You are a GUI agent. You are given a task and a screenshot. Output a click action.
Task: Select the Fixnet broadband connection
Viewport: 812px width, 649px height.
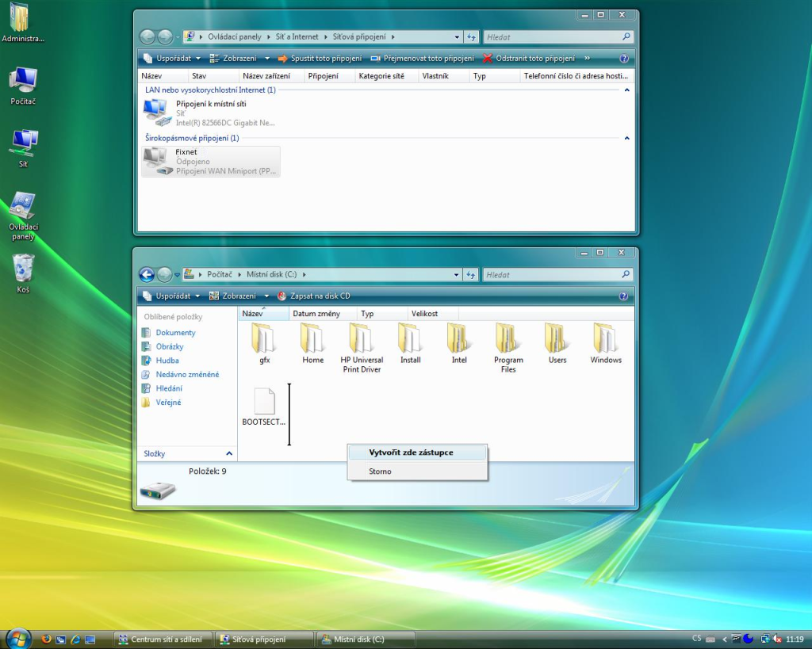click(211, 162)
